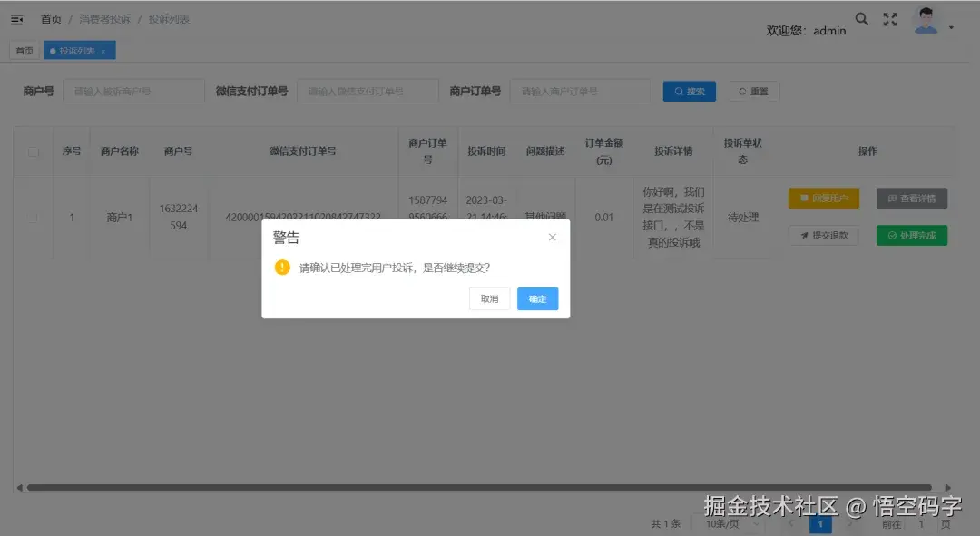This screenshot has height=536, width=980.
Task: Open search via the magnifier icon top right
Action: pyautogui.click(x=861, y=18)
